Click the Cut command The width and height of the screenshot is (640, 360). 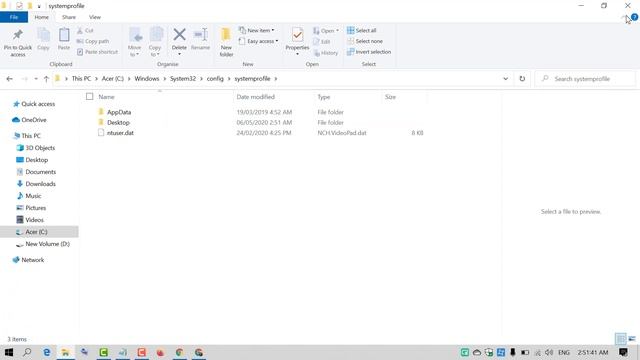coord(85,31)
